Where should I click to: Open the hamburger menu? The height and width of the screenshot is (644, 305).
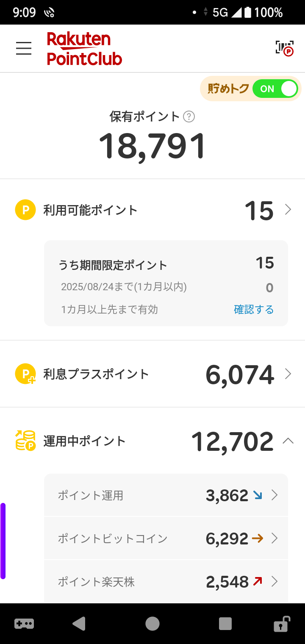(x=24, y=48)
